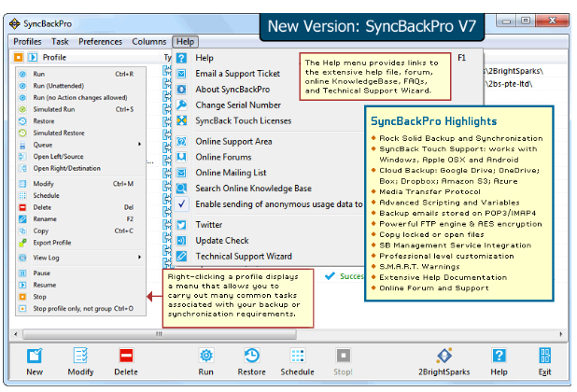Click the scrollbar right arrow
This screenshot has height=392, width=577.
point(561,334)
